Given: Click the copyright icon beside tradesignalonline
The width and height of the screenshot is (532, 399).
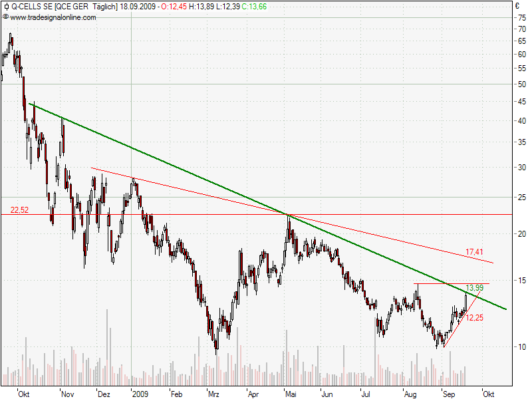Looking at the screenshot, I should [x=6, y=17].
